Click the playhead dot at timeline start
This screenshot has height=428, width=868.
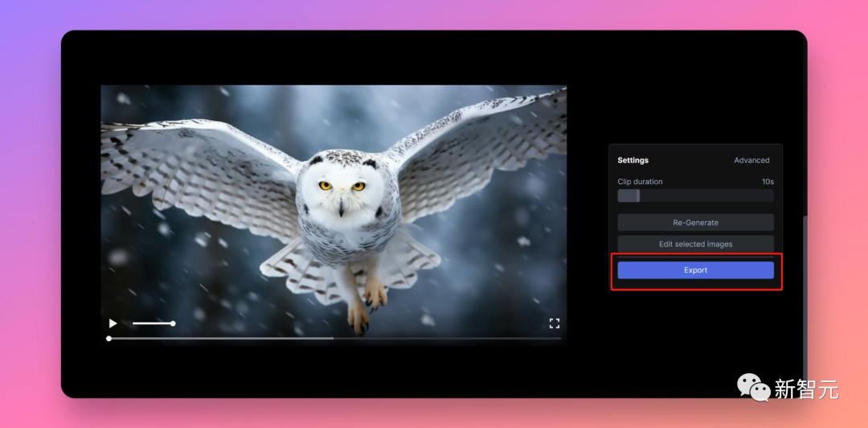[x=109, y=338]
